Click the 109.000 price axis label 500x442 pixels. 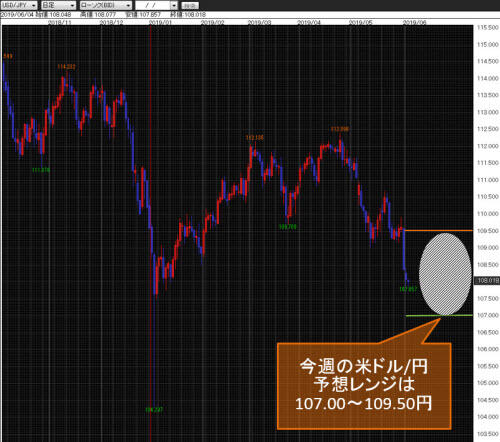[488, 248]
